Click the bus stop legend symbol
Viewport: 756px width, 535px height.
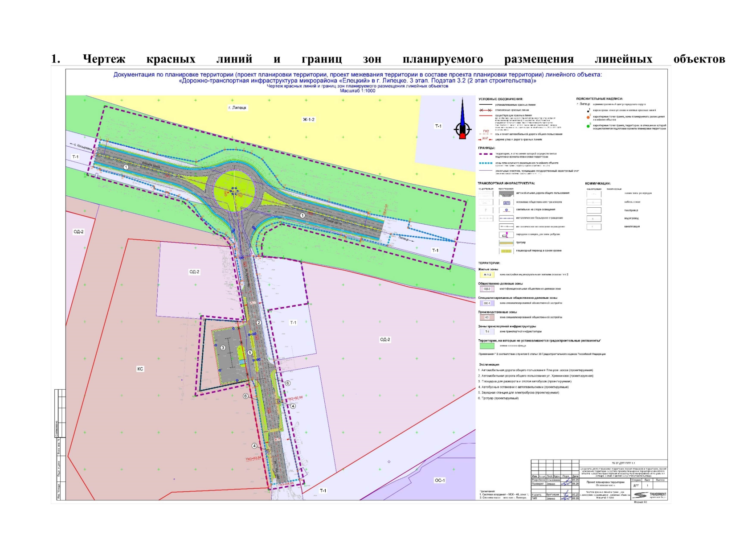506,202
